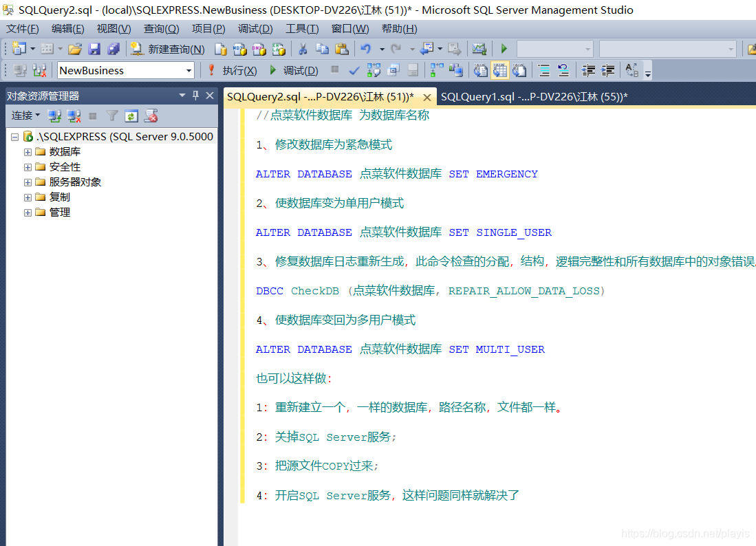Open the 调试(D) menu in menu bar

click(255, 29)
